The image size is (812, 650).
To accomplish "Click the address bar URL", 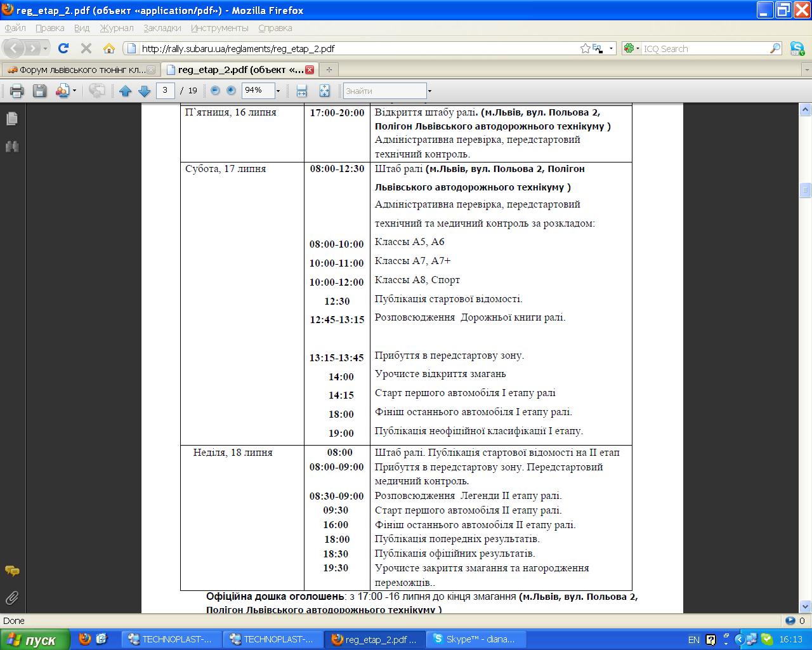I will point(238,48).
